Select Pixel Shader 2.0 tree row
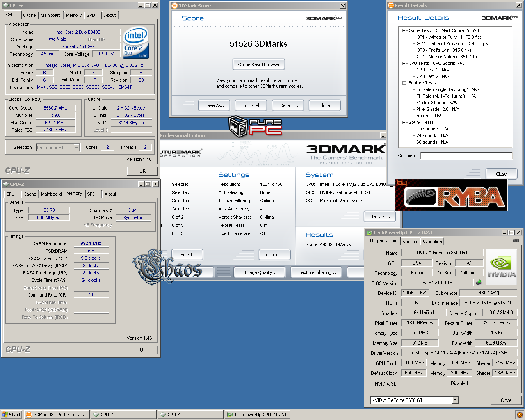This screenshot has width=525, height=420. pyautogui.click(x=438, y=109)
